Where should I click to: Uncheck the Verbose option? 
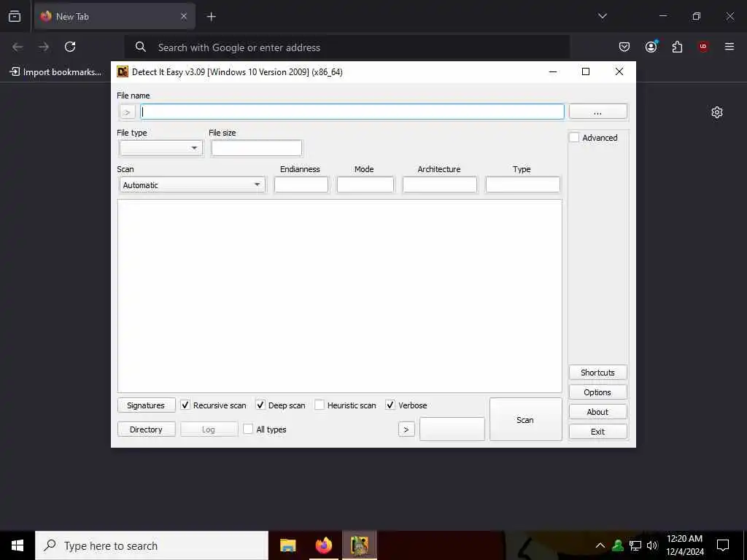click(x=390, y=405)
